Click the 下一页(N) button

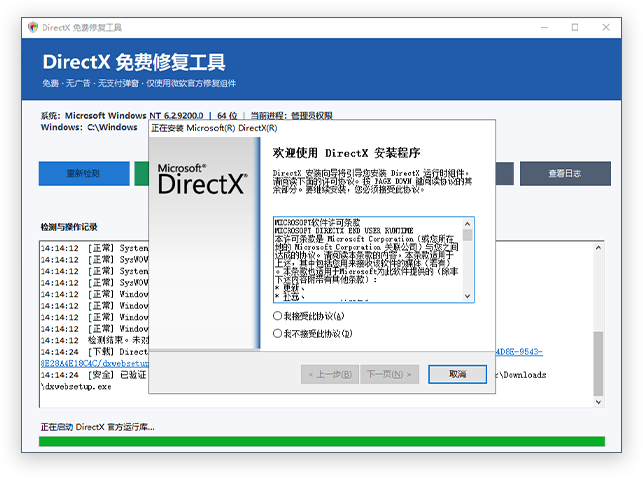click(x=389, y=374)
